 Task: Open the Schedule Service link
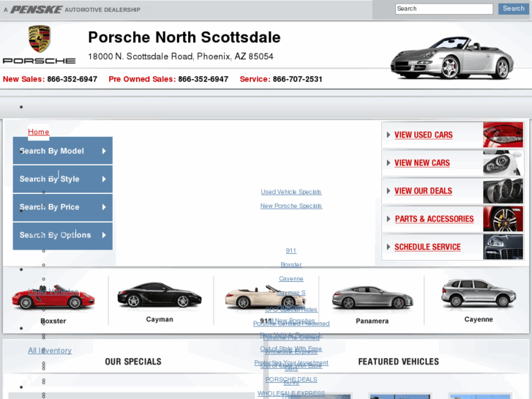(x=427, y=247)
